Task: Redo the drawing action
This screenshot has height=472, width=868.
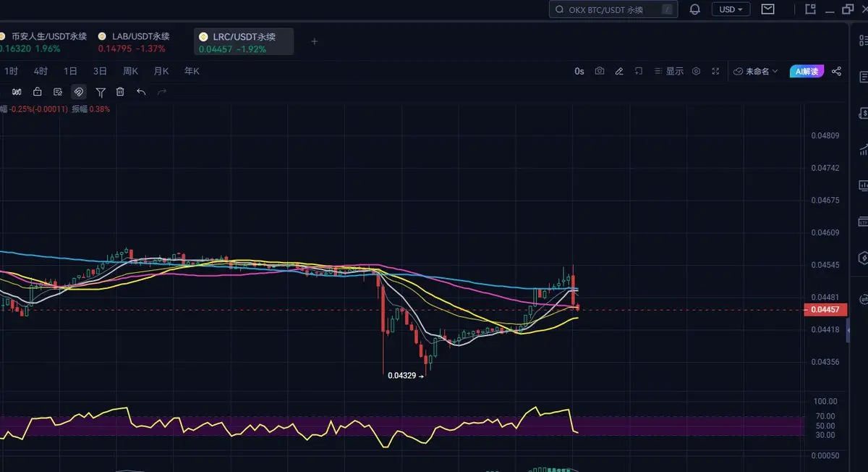Action: [x=162, y=92]
